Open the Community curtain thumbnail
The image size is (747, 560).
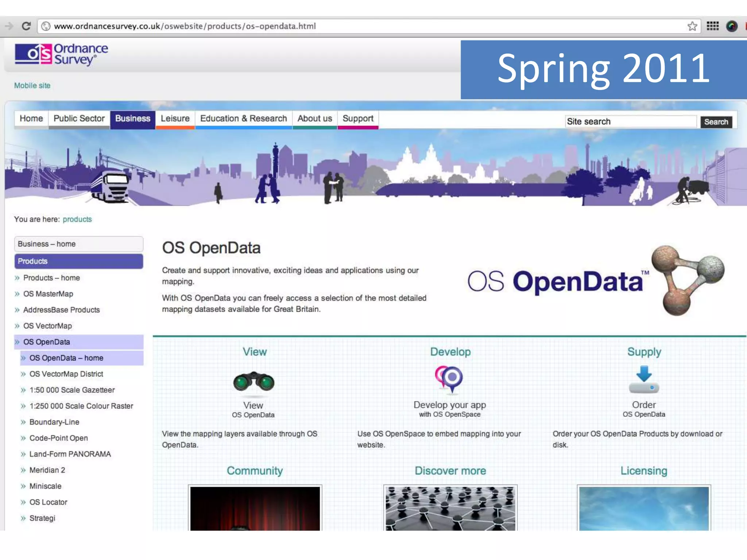point(255,508)
